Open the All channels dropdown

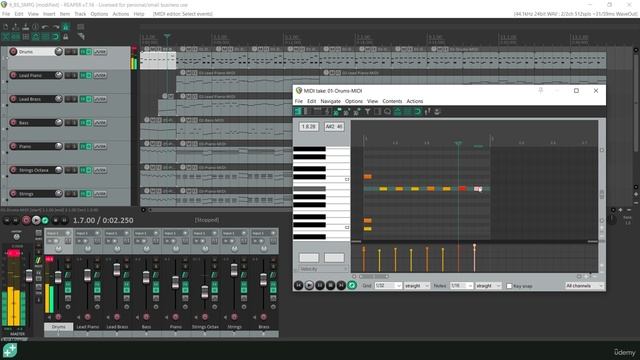(584, 286)
